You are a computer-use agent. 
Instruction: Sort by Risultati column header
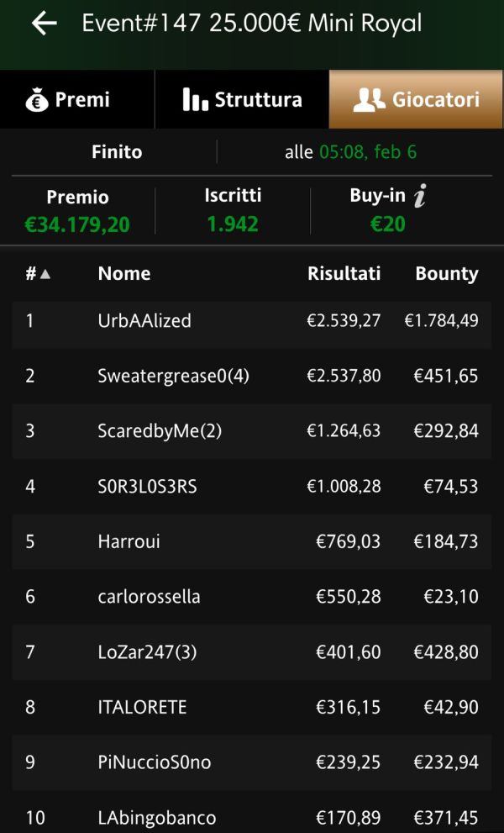(344, 273)
